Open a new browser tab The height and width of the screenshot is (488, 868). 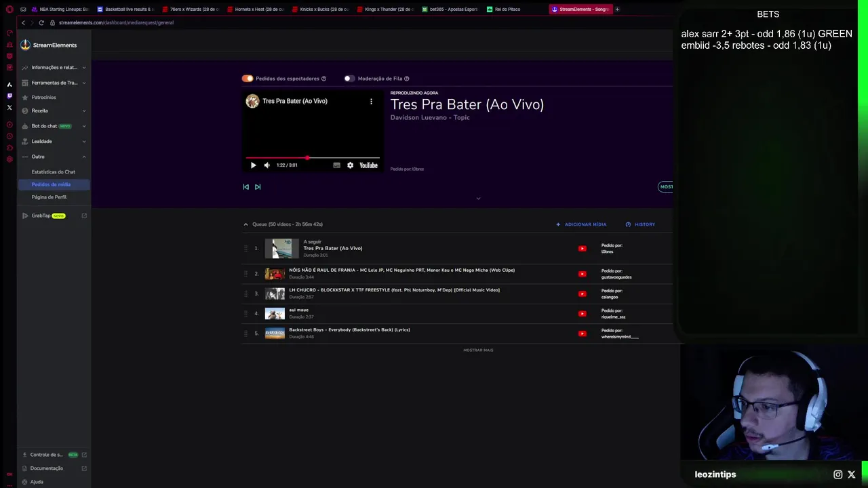point(617,9)
